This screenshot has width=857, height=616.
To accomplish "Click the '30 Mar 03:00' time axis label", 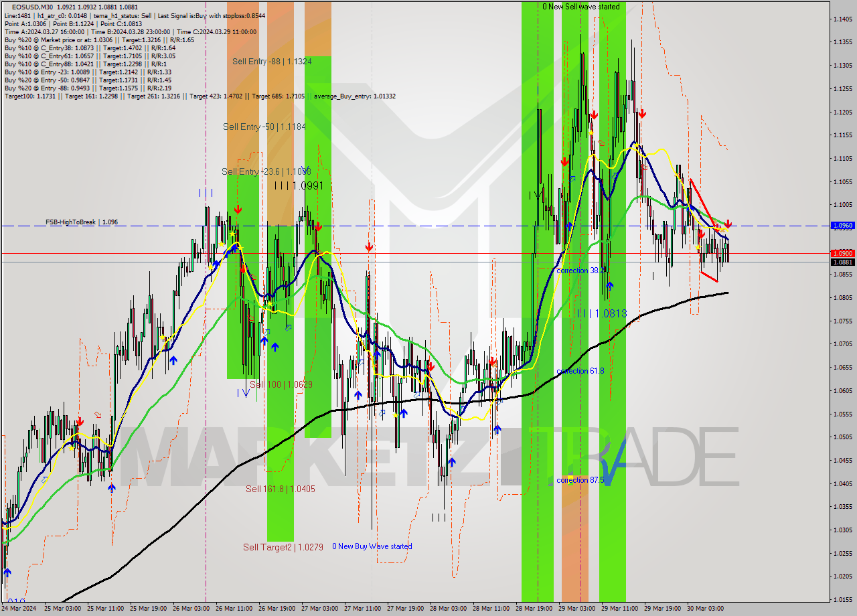I will pyautogui.click(x=706, y=608).
